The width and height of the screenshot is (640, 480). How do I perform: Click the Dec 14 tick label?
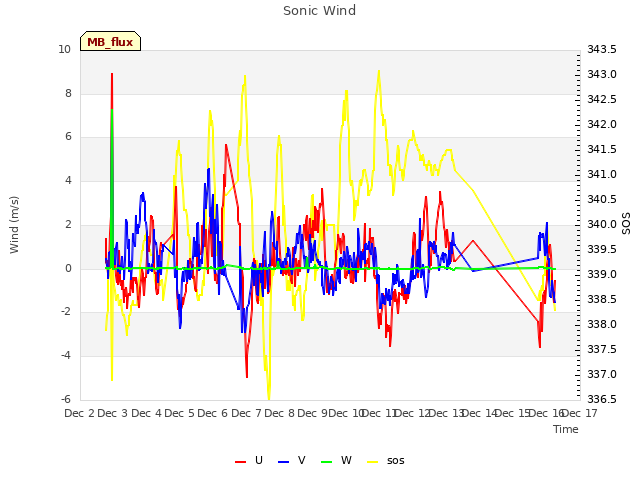click(x=481, y=413)
